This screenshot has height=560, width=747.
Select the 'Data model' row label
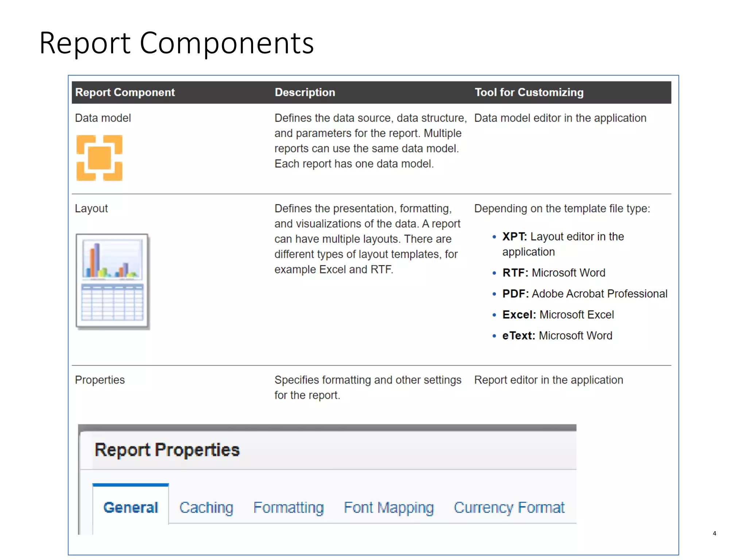pyautogui.click(x=103, y=118)
